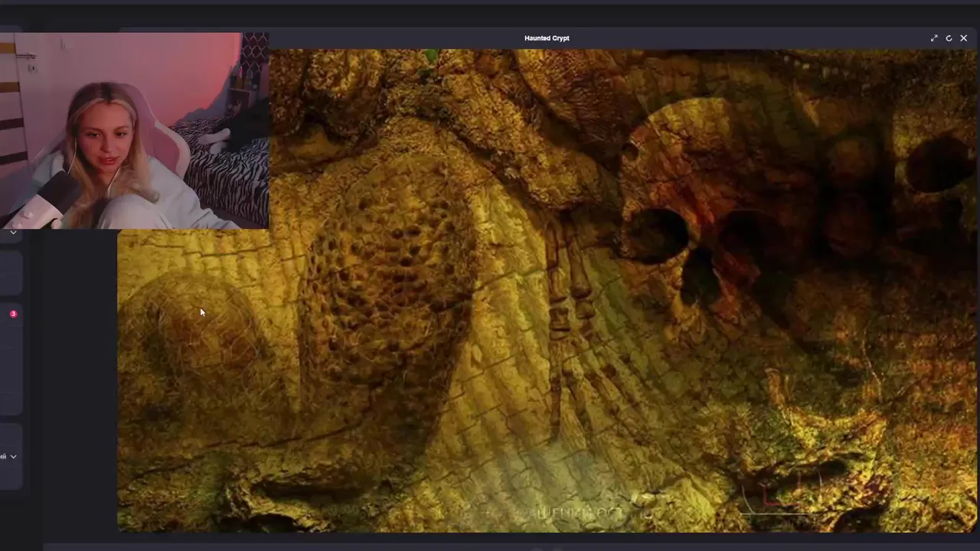Collapse the upper sidebar chevron under webcam
The height and width of the screenshot is (551, 980).
coord(13,232)
